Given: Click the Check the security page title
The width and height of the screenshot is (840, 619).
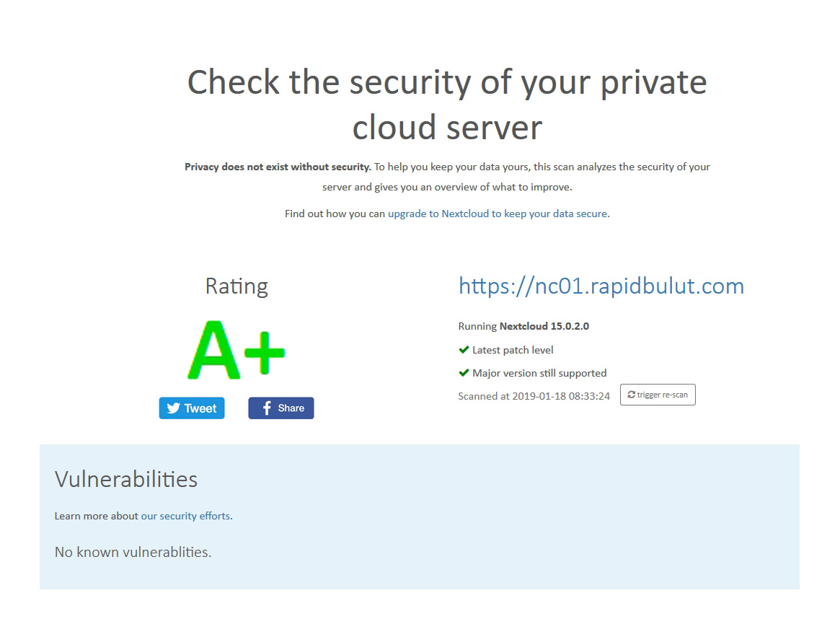Looking at the screenshot, I should (x=447, y=105).
